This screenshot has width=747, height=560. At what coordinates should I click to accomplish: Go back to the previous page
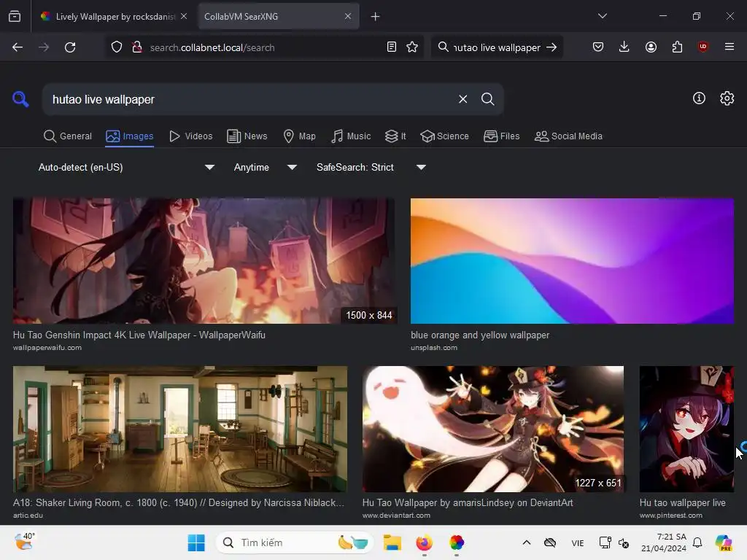click(18, 47)
